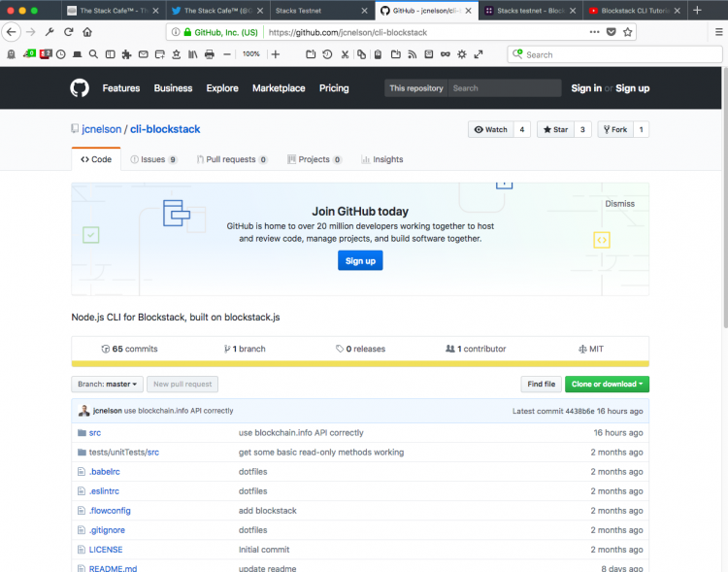Switch to Stacks testnet Block tab

tap(531, 11)
